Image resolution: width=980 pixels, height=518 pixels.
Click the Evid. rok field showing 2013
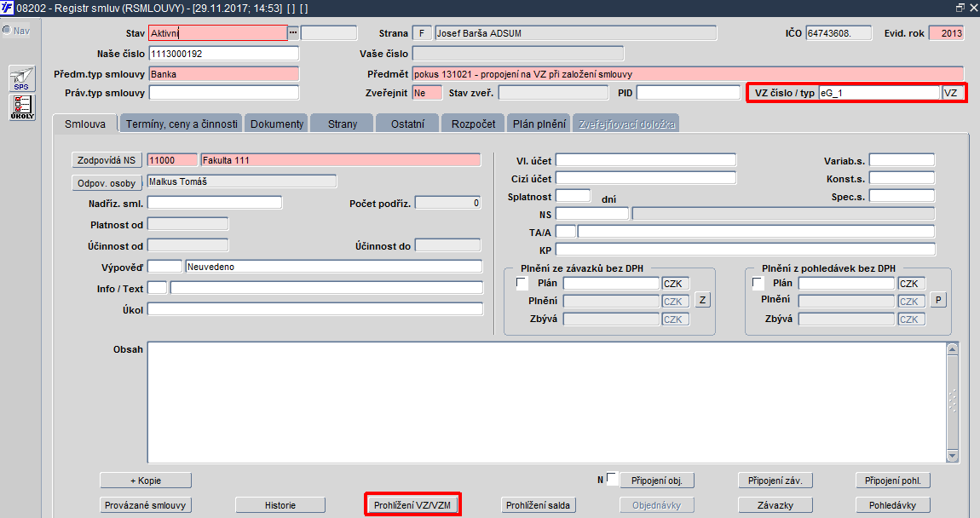pos(946,33)
